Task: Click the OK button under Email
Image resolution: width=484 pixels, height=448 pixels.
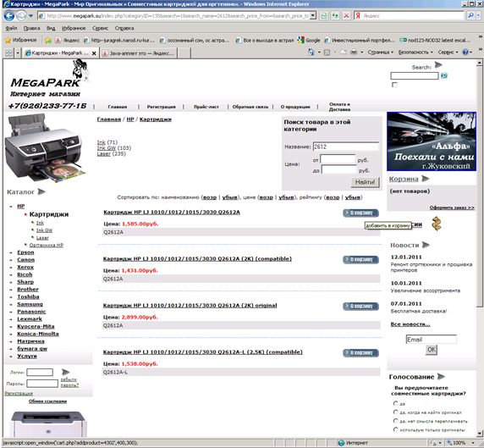Action: click(432, 350)
